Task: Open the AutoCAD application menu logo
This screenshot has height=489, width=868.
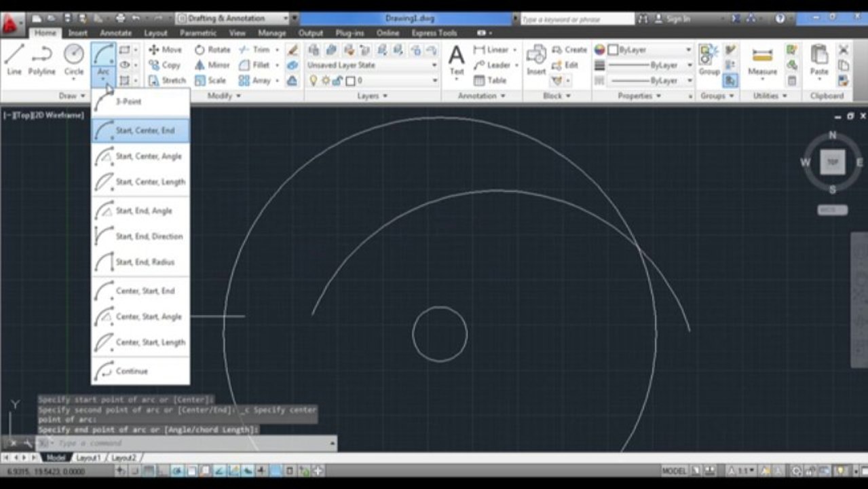Action: [x=11, y=24]
